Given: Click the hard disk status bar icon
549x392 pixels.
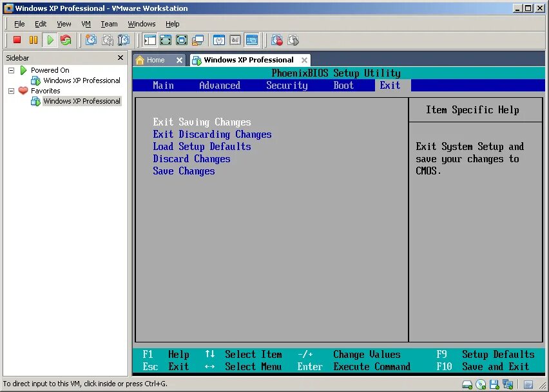Looking at the screenshot, I should click(467, 385).
